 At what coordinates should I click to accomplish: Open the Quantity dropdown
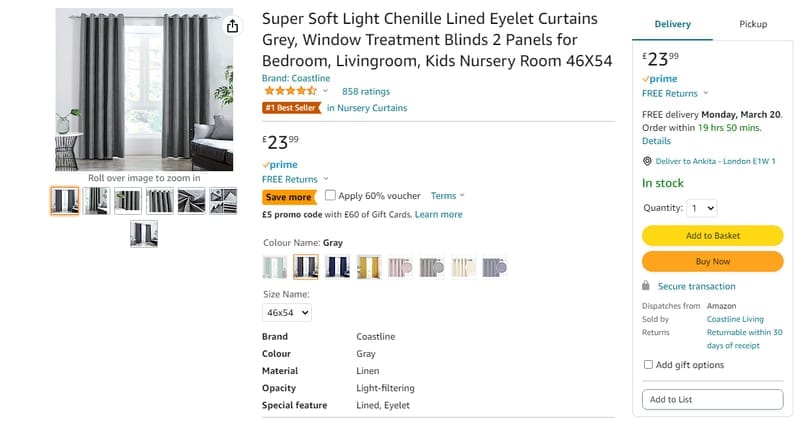pyautogui.click(x=702, y=208)
